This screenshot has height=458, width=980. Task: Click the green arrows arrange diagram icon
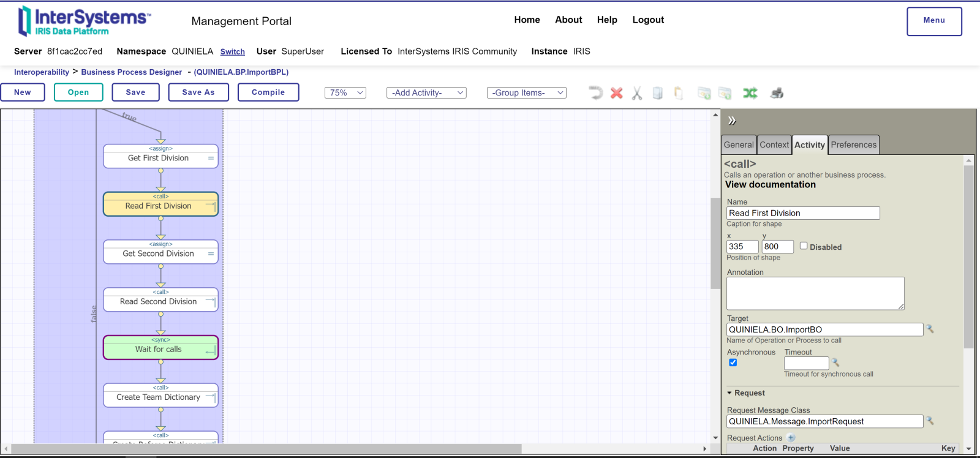[750, 93]
